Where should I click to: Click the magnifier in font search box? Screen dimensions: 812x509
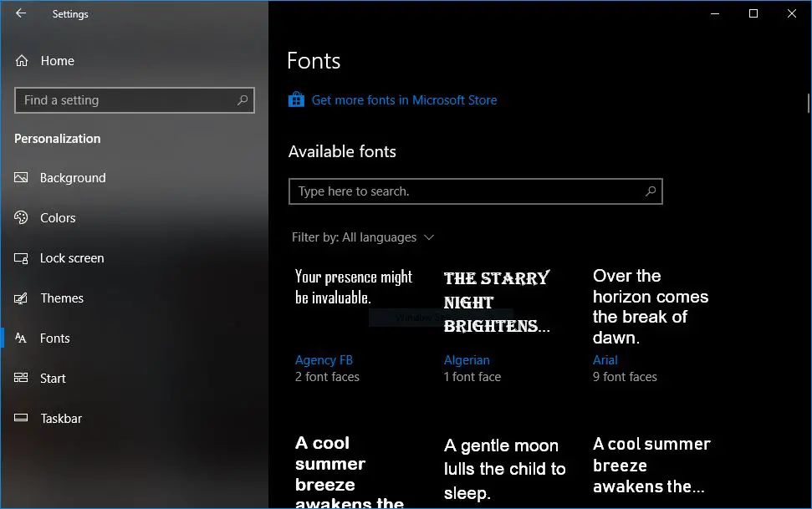point(651,191)
